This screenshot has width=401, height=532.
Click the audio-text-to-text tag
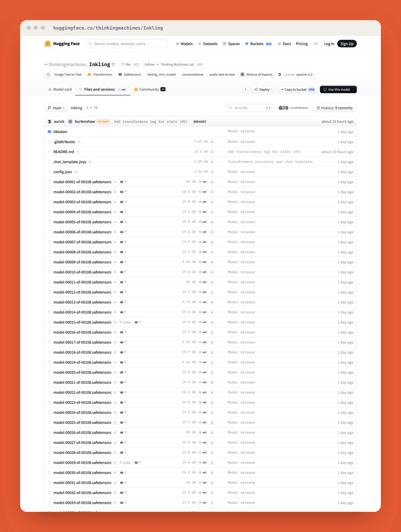[222, 74]
